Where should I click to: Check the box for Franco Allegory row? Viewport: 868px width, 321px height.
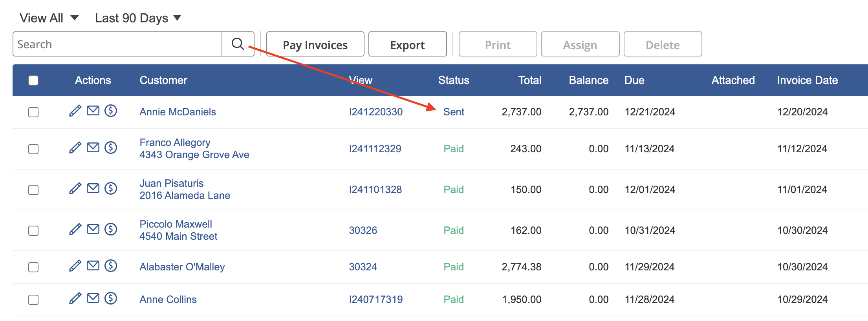click(33, 149)
